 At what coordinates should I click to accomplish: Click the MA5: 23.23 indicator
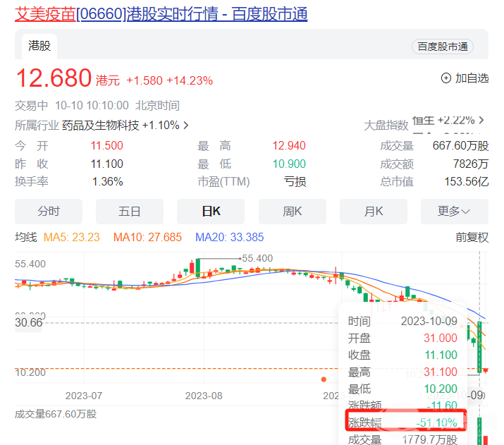72,237
